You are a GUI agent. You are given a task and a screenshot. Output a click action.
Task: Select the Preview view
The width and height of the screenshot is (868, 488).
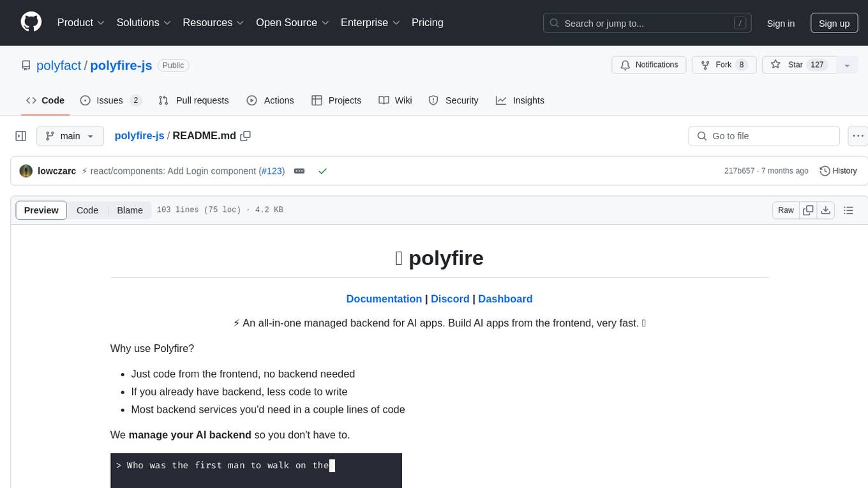(41, 210)
